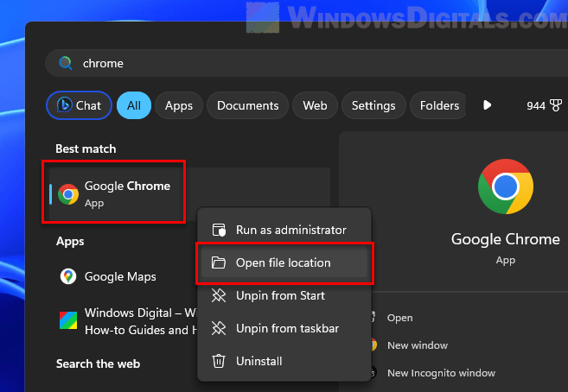Image resolution: width=568 pixels, height=392 pixels.
Task: Click the search magnifier icon
Action: tap(65, 63)
